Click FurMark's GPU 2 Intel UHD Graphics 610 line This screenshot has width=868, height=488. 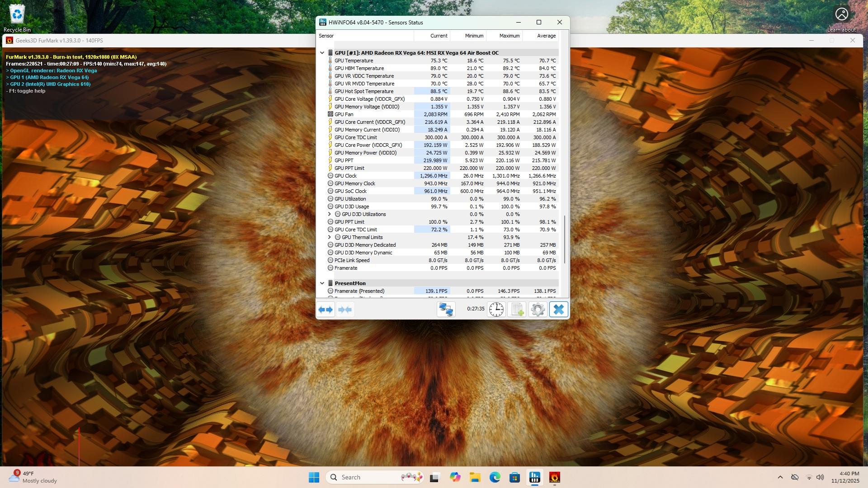coord(48,84)
